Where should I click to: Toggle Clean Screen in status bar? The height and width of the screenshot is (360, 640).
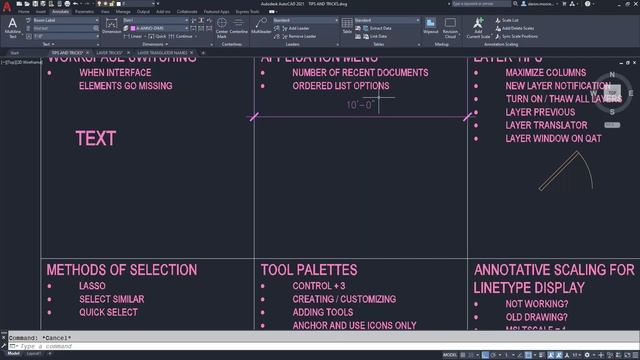[627, 355]
